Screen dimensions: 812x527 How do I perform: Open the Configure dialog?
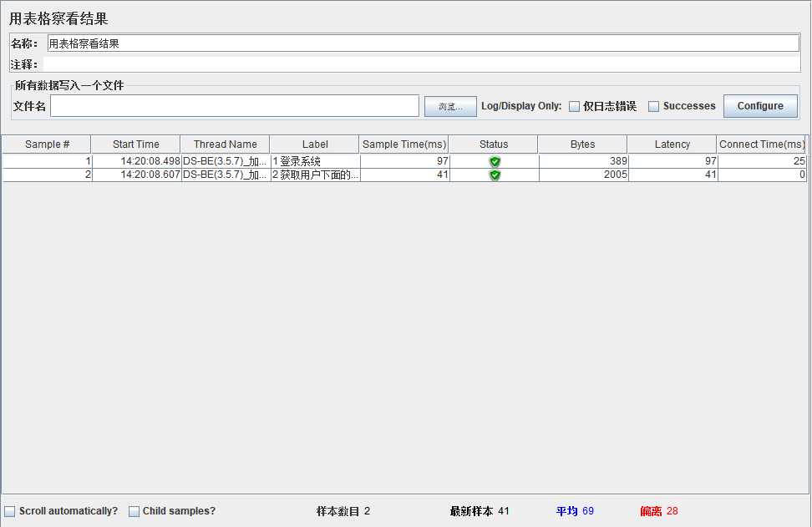point(760,106)
